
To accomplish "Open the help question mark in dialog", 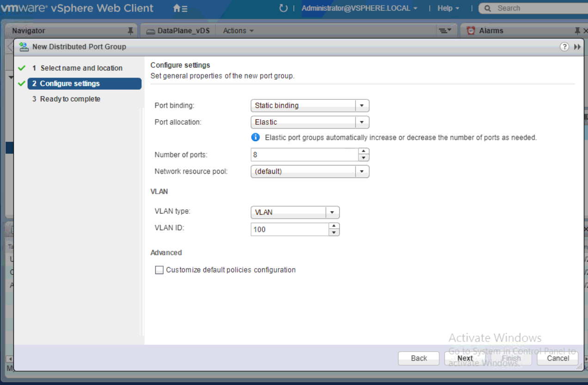I will pos(564,47).
